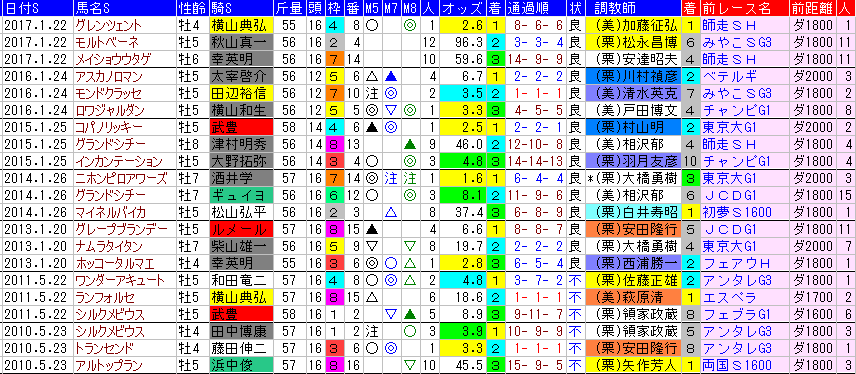Click jockey cell 浜中俊

coord(241,365)
